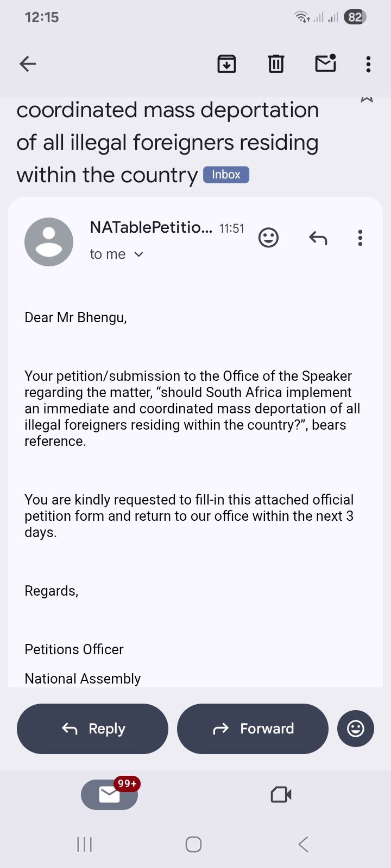Viewport: 391px width, 868px height.
Task: Tap the sender's avatar picture
Action: click(49, 242)
